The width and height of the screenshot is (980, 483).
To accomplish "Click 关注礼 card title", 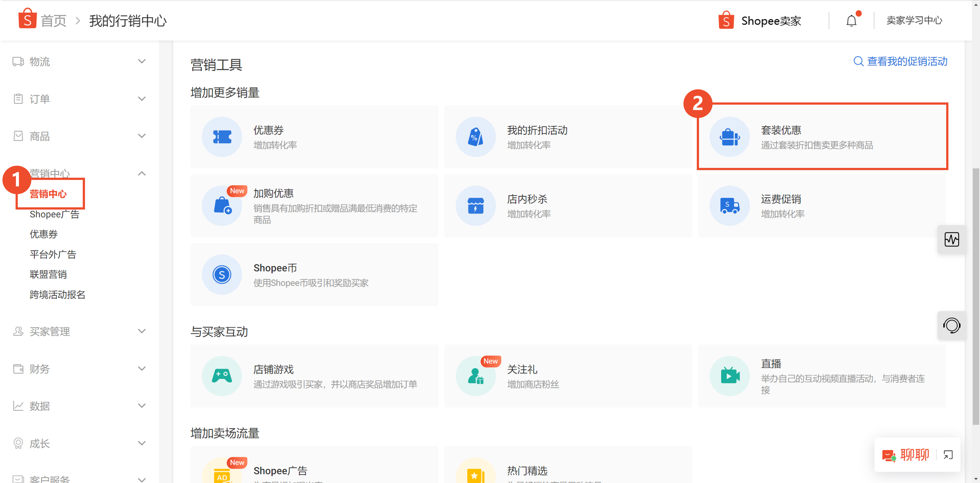I will click(522, 369).
